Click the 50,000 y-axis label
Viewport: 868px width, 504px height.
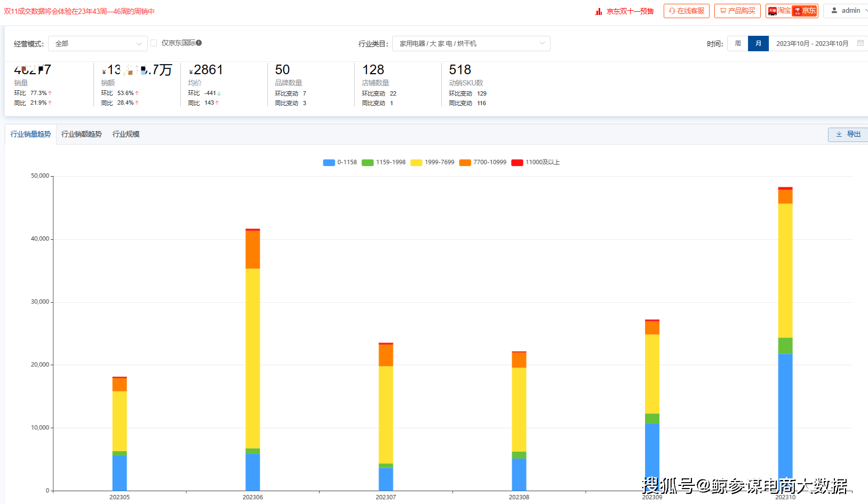tap(40, 176)
